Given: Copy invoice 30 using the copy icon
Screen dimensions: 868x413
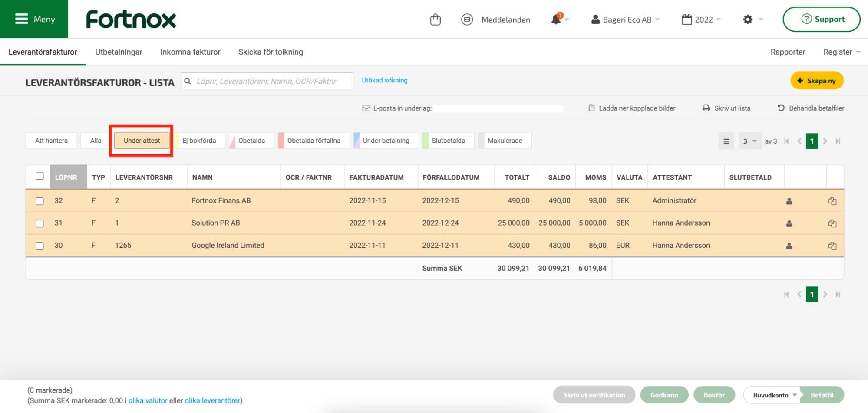Looking at the screenshot, I should coord(832,246).
